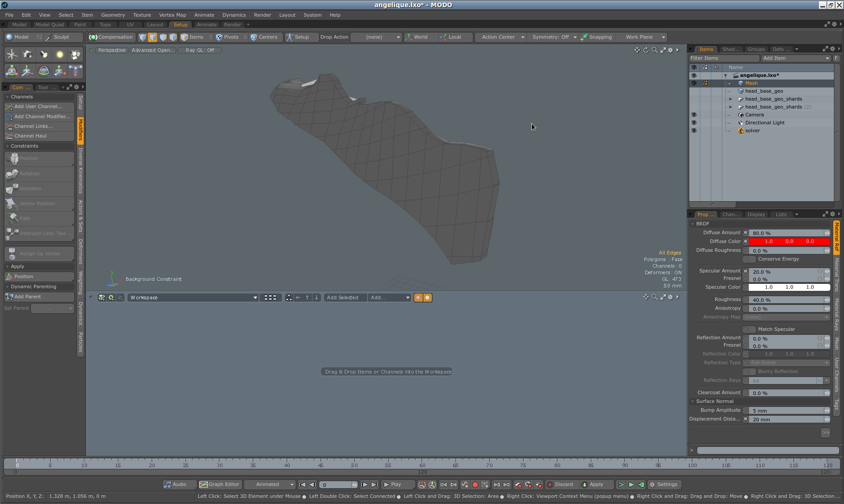Open Add Item dropdown

pyautogui.click(x=796, y=58)
